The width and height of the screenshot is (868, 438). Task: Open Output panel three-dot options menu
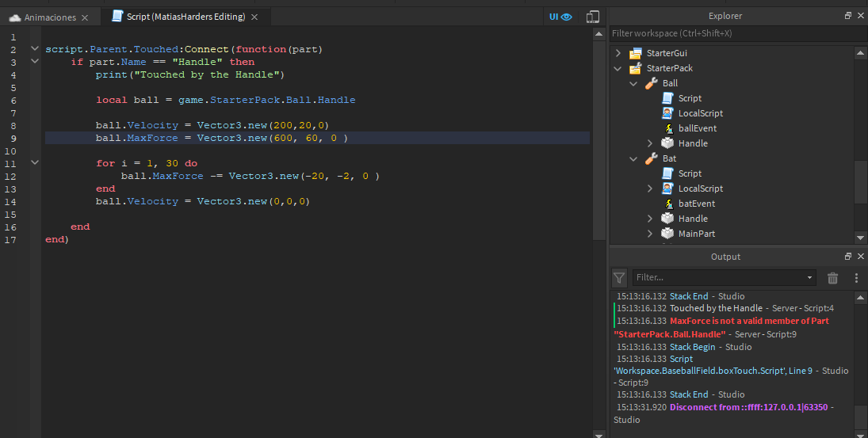(856, 278)
